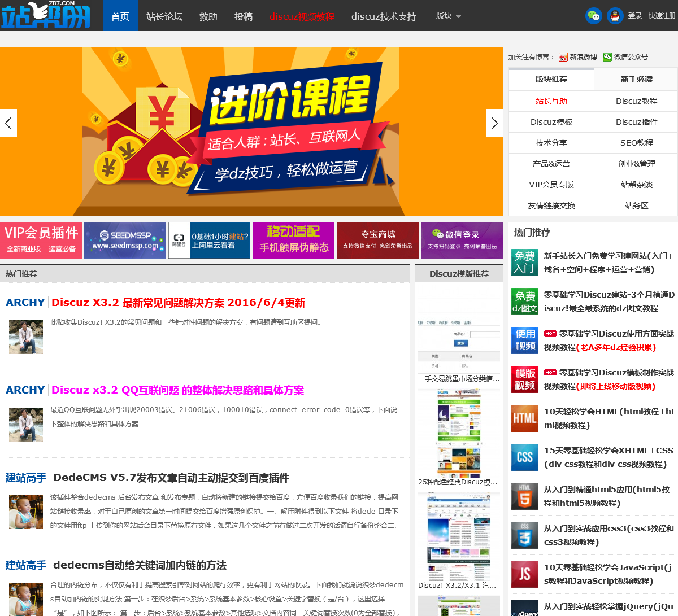Click the WeChat login icon in header
Image resolution: width=678 pixels, height=616 pixels.
593,16
